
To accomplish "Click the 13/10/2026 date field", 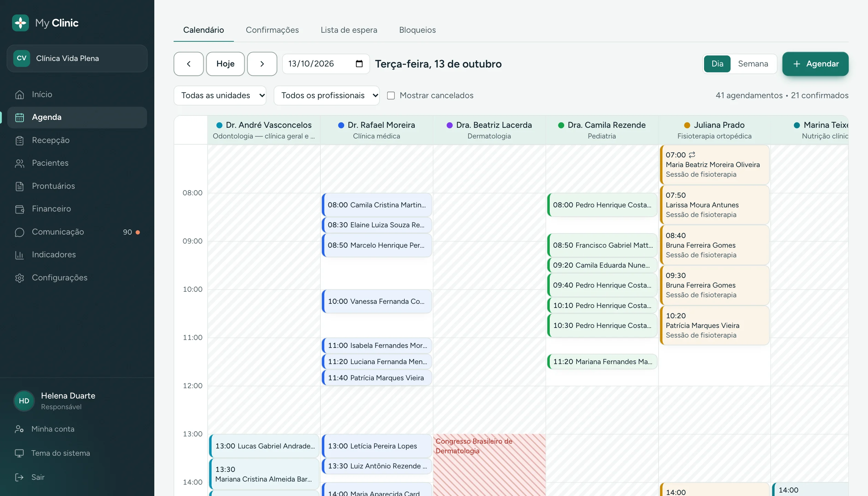I will pos(326,64).
